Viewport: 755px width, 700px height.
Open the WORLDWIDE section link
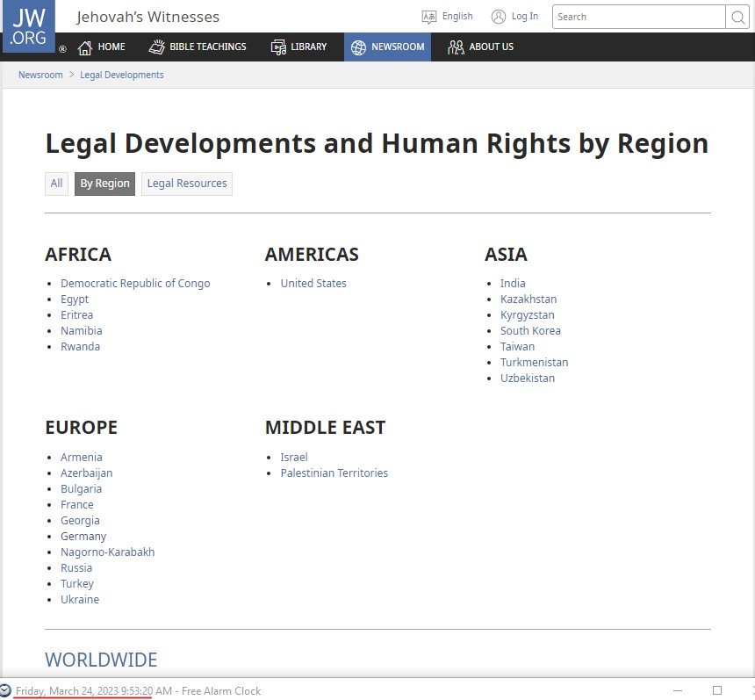[101, 660]
